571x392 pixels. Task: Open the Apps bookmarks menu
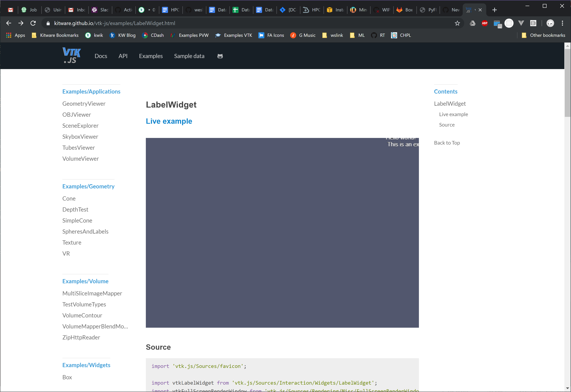point(15,35)
